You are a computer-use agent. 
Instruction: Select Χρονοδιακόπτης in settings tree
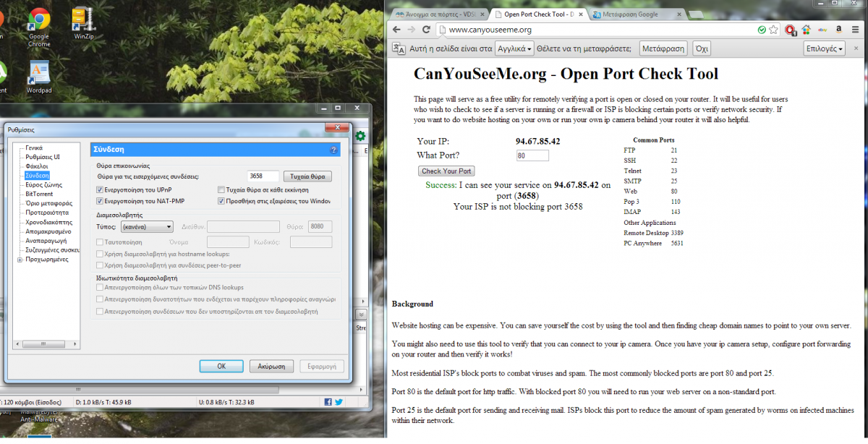click(48, 222)
